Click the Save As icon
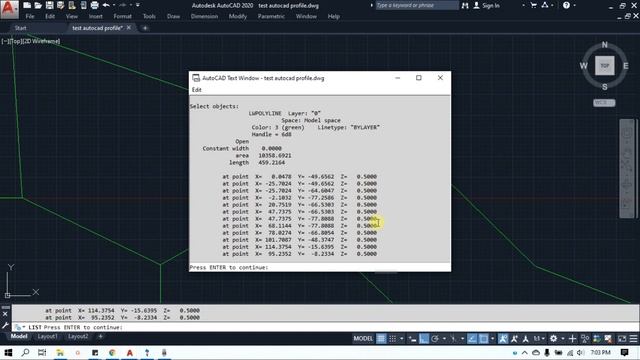This screenshot has height=360, width=640. tap(60, 5)
